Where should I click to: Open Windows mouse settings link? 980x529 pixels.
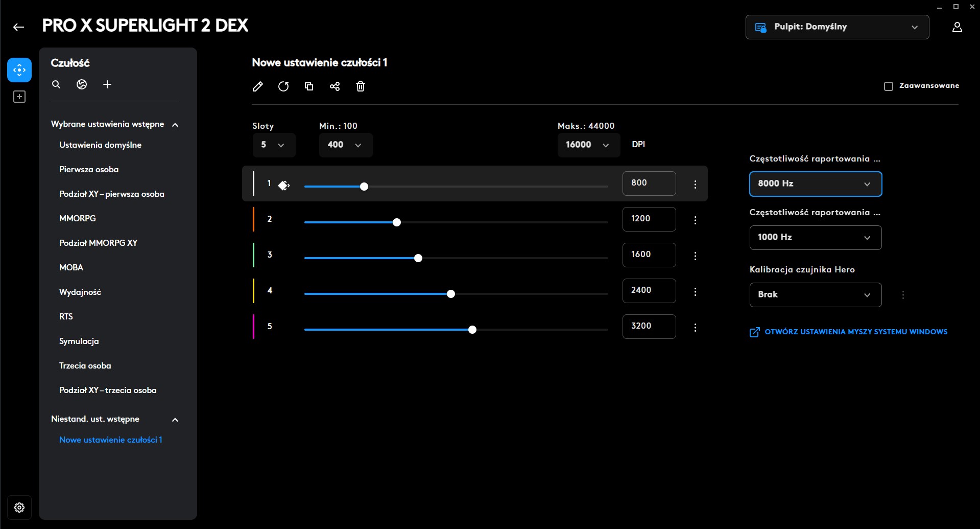tap(856, 332)
